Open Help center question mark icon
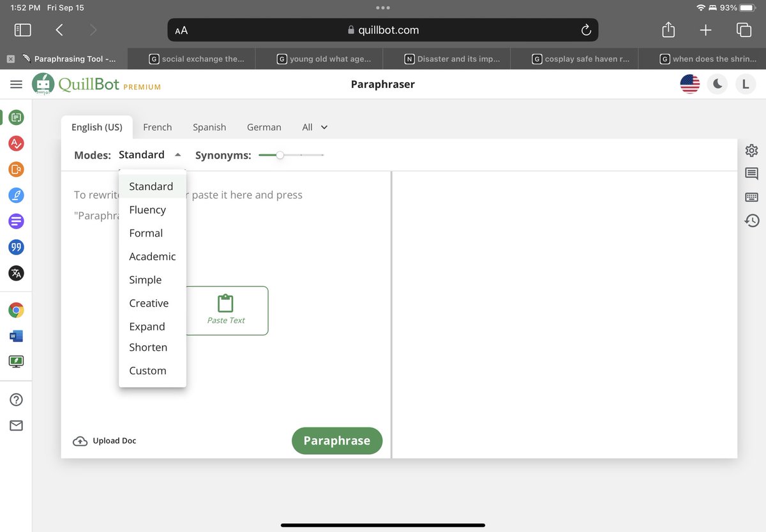766x532 pixels. coord(16,400)
